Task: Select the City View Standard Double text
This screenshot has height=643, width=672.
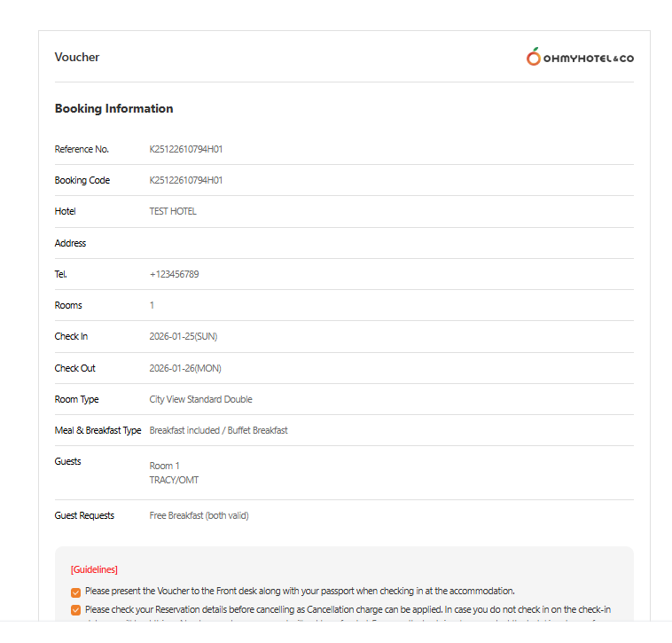Action: pos(200,399)
